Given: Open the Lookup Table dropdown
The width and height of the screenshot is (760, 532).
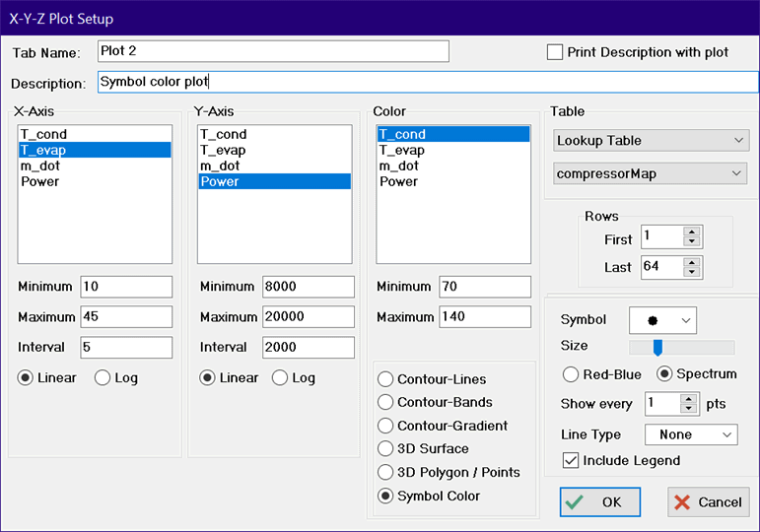Looking at the screenshot, I should [x=652, y=141].
